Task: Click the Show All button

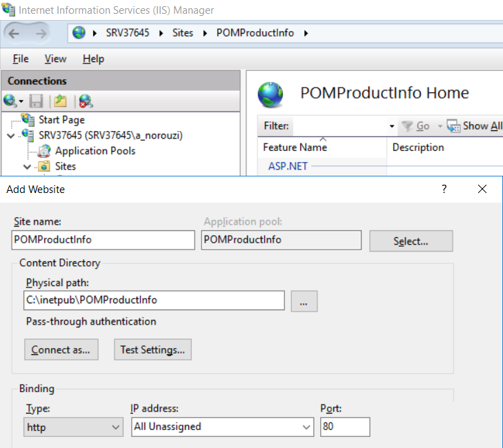Action: [475, 126]
